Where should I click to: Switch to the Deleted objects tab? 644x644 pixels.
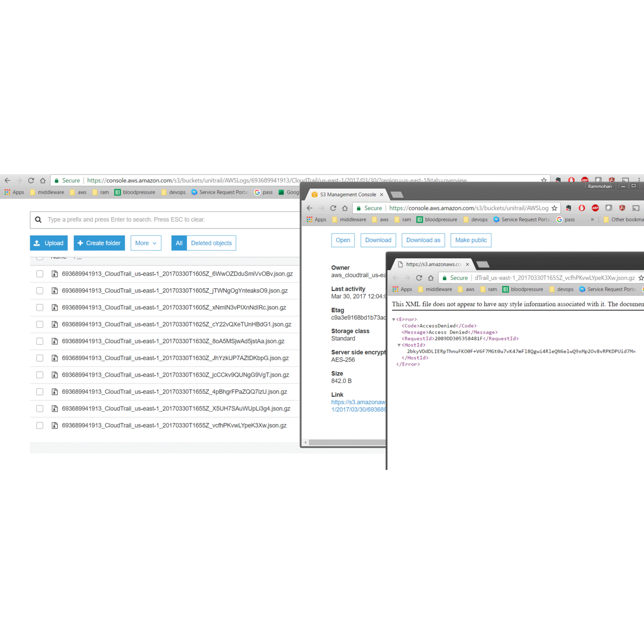click(x=211, y=243)
